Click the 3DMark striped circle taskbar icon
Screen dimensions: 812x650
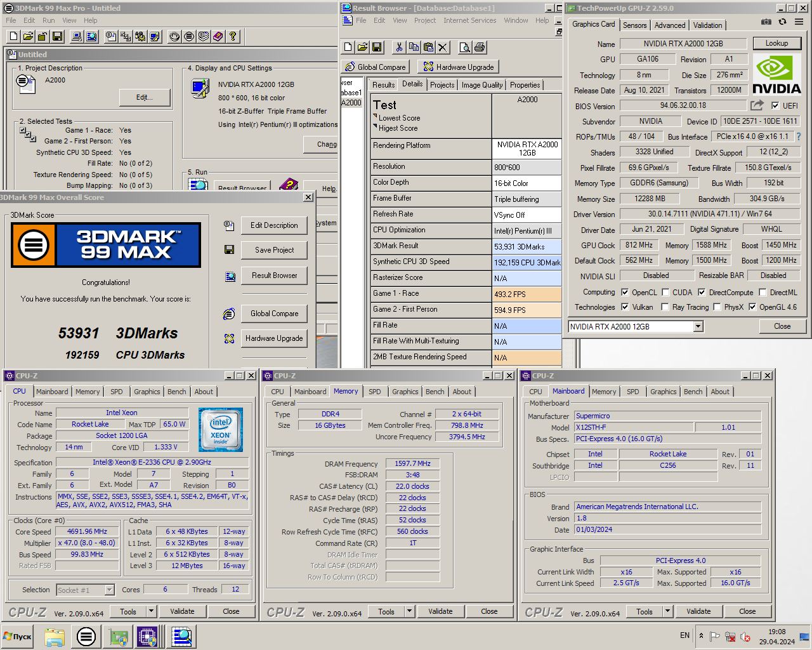click(86, 636)
